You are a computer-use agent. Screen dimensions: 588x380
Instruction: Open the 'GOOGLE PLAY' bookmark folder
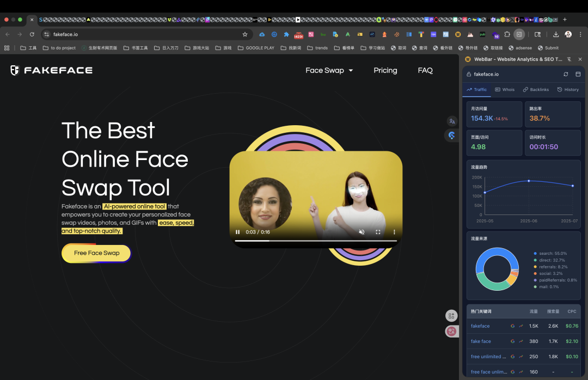point(256,48)
